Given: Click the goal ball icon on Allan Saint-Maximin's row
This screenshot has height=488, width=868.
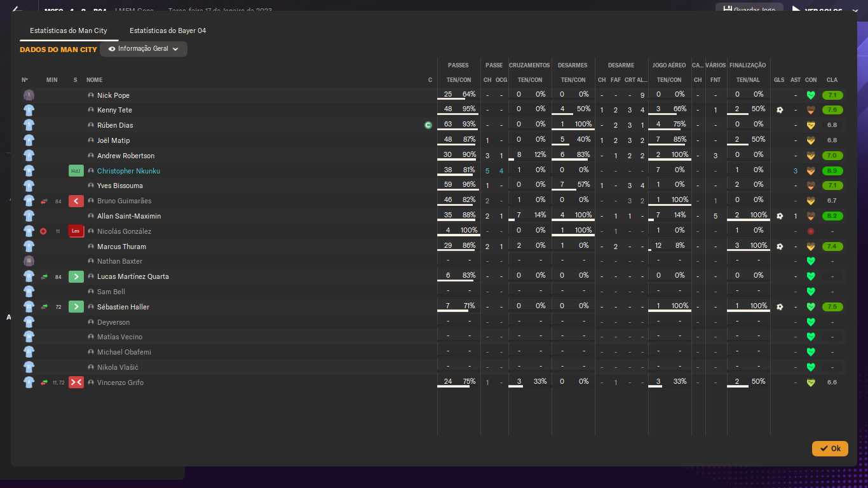Looking at the screenshot, I should (x=780, y=216).
